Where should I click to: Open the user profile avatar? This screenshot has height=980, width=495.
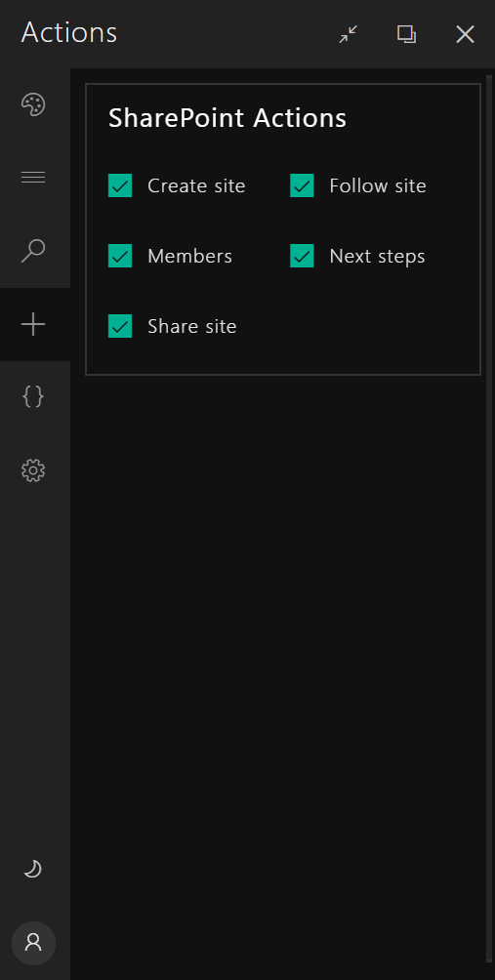[33, 943]
